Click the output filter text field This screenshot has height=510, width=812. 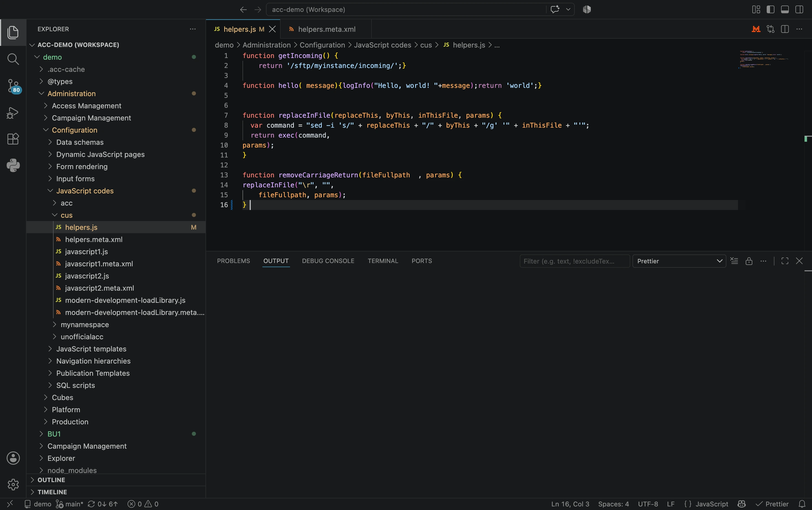(574, 261)
